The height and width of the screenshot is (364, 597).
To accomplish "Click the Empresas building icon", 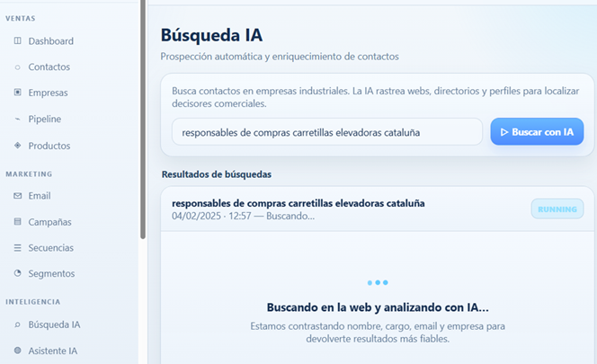I will pyautogui.click(x=18, y=93).
